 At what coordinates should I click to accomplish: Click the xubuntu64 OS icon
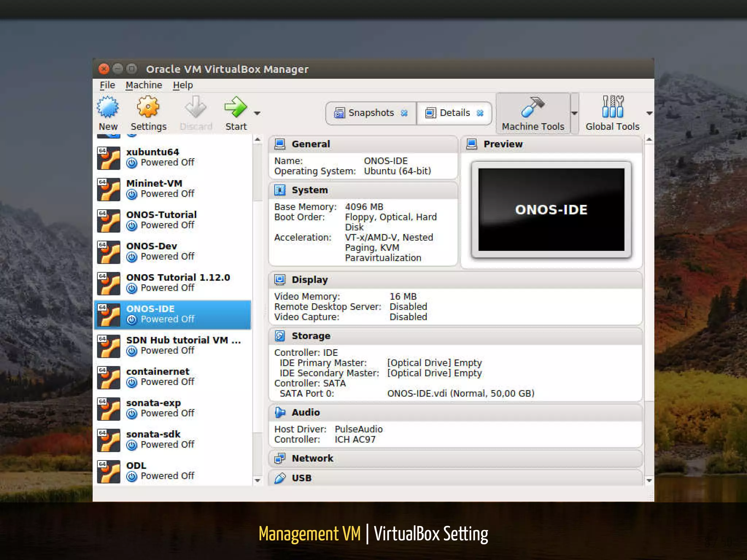(x=108, y=158)
